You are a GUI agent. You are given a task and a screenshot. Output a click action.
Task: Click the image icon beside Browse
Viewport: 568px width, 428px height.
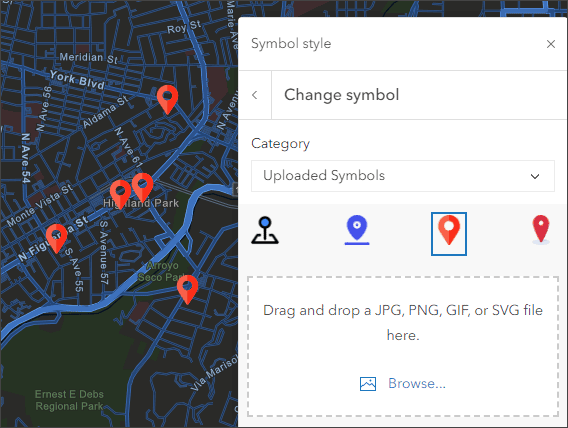[368, 384]
